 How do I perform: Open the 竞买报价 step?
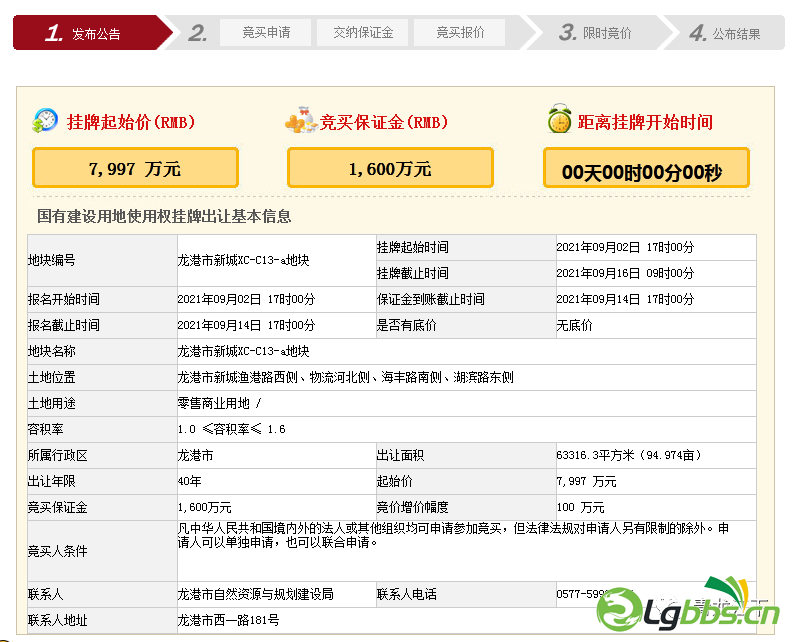tap(459, 33)
